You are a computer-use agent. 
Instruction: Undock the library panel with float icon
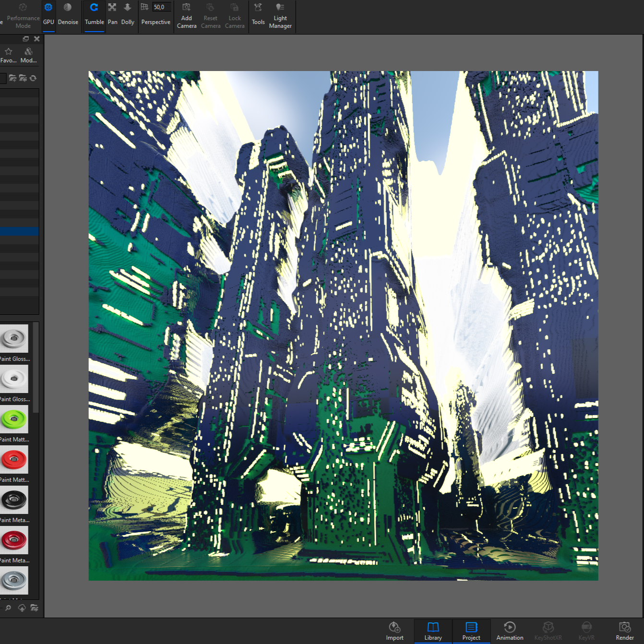[26, 39]
